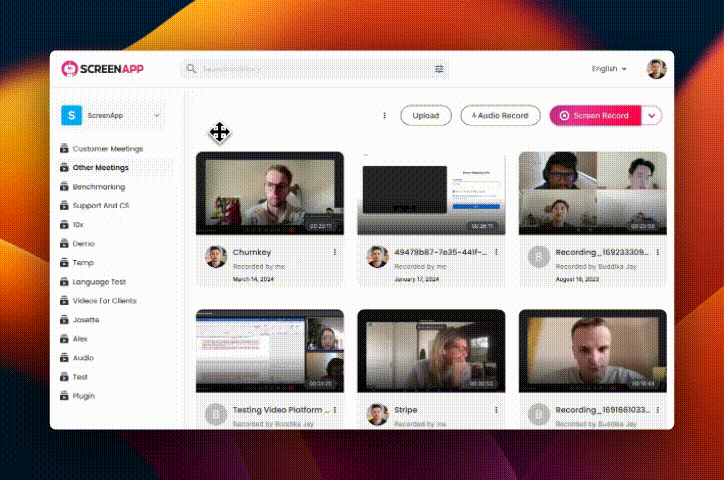Expand the English language dropdown

(x=609, y=69)
